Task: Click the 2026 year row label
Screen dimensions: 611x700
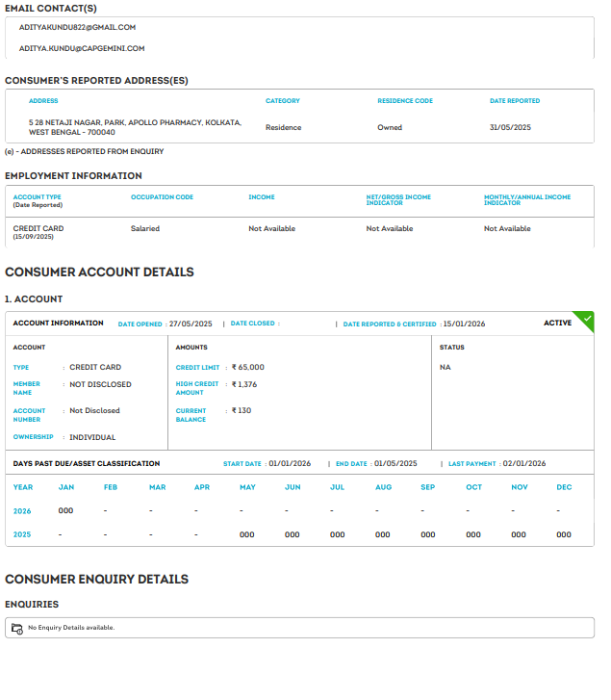Action: pos(22,510)
